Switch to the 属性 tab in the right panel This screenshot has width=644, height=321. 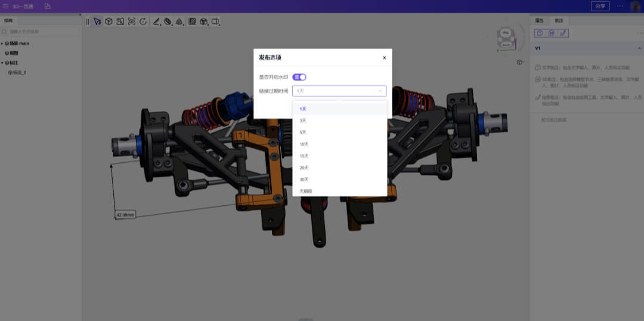pos(539,20)
